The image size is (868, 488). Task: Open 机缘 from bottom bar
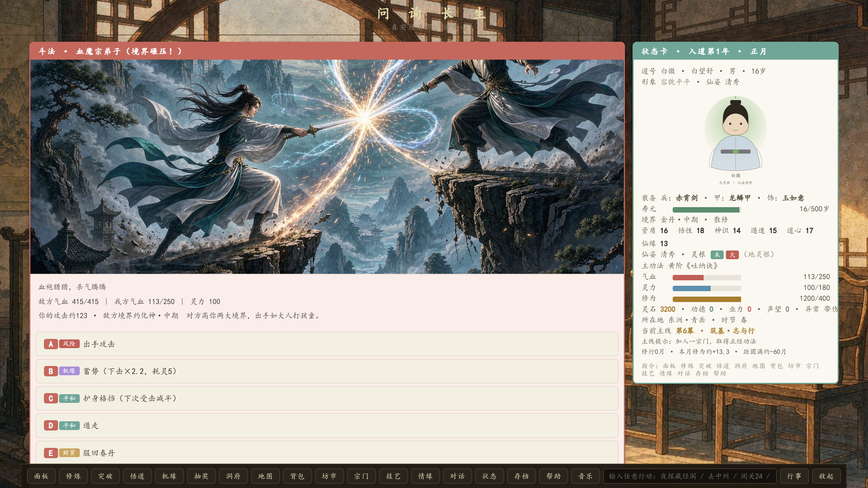pyautogui.click(x=170, y=476)
